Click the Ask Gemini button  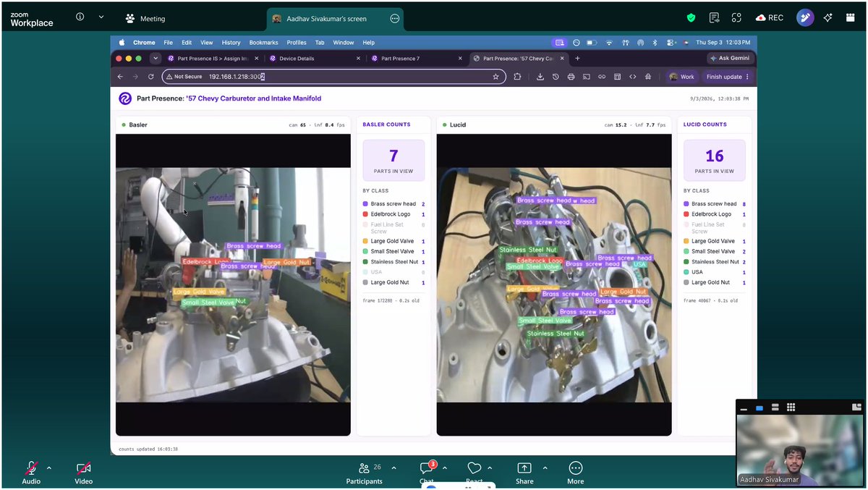pyautogui.click(x=731, y=59)
